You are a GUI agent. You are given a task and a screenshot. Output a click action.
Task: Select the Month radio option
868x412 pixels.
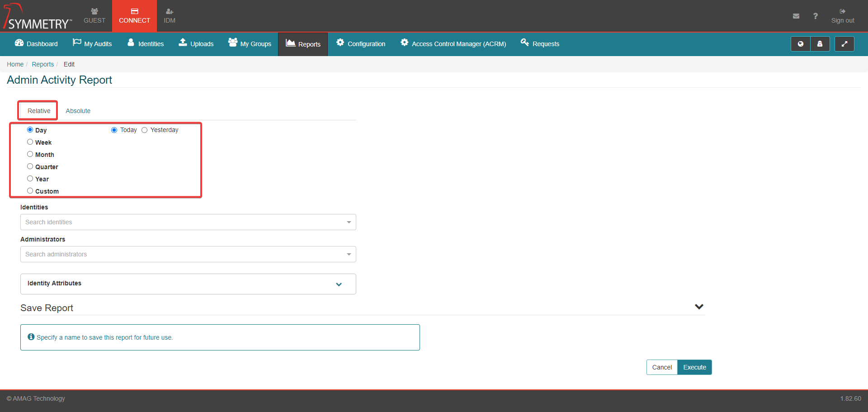pyautogui.click(x=30, y=154)
